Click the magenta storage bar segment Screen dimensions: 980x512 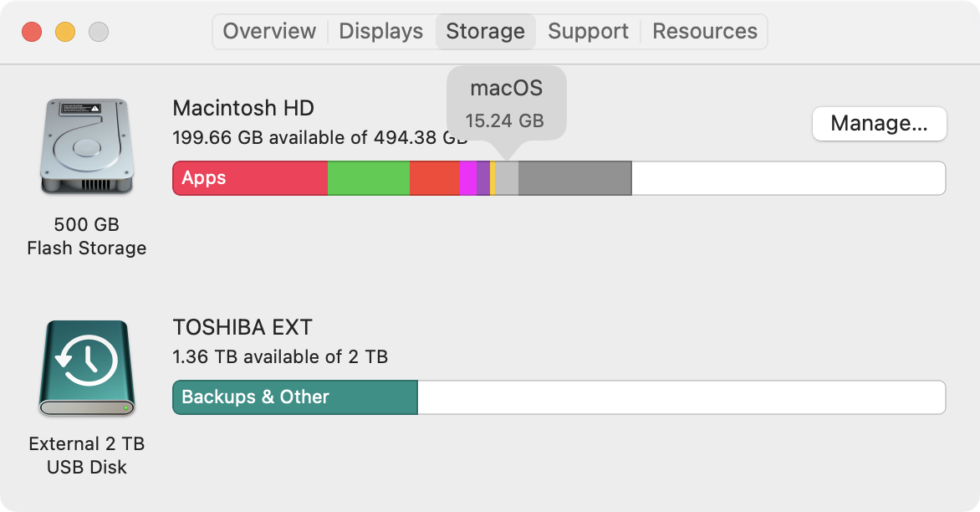[x=468, y=178]
